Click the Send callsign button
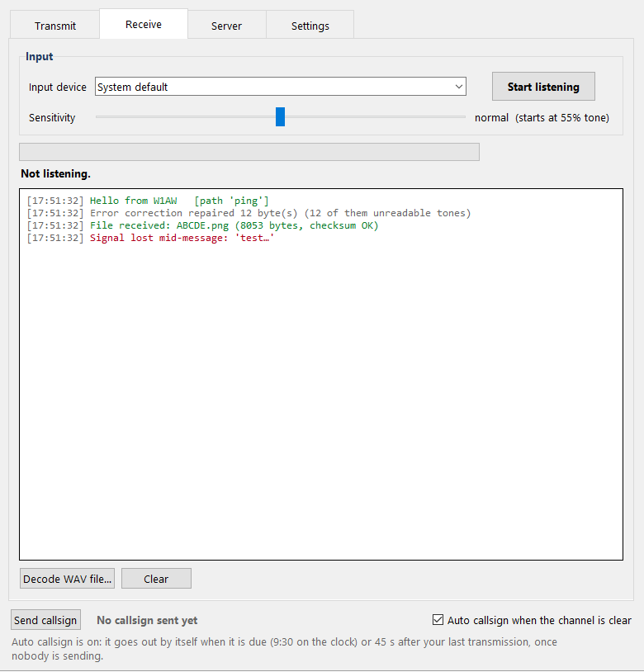Image resolution: width=644 pixels, height=672 pixels. click(45, 620)
